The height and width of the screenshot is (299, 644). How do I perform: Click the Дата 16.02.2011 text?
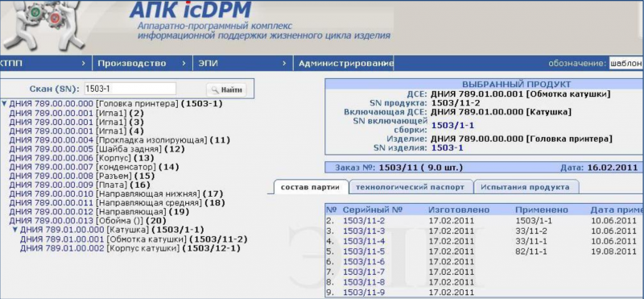point(599,168)
